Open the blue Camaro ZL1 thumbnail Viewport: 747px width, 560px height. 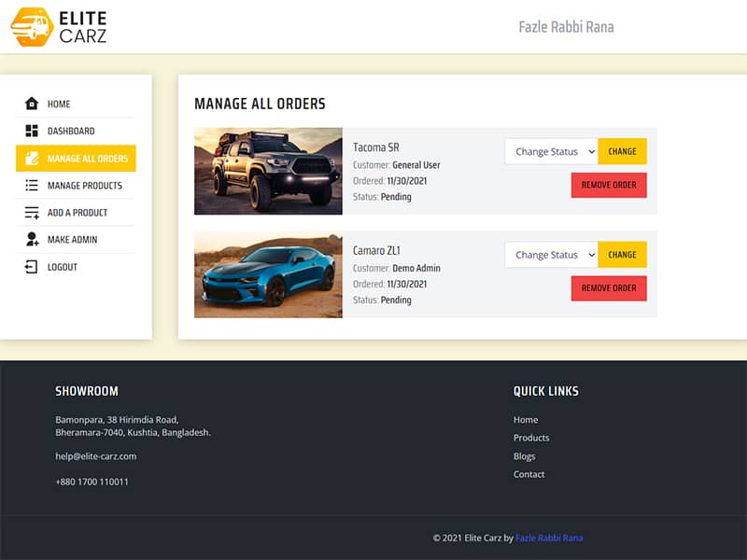click(268, 274)
